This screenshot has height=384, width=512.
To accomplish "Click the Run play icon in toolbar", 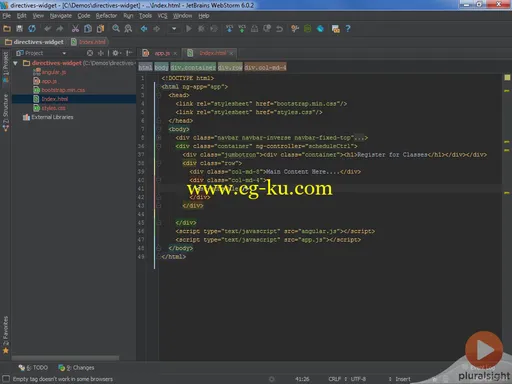I will point(189,29).
